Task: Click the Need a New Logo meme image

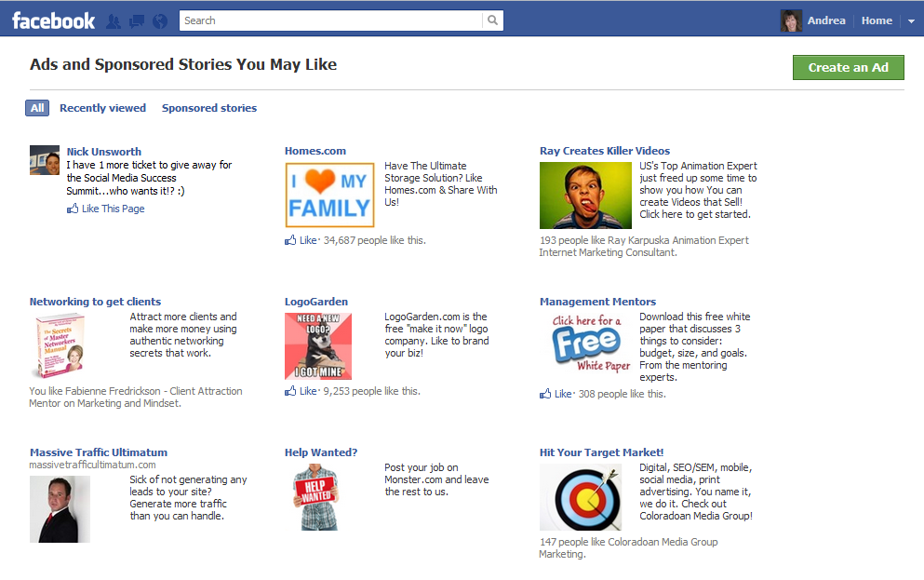Action: (318, 346)
